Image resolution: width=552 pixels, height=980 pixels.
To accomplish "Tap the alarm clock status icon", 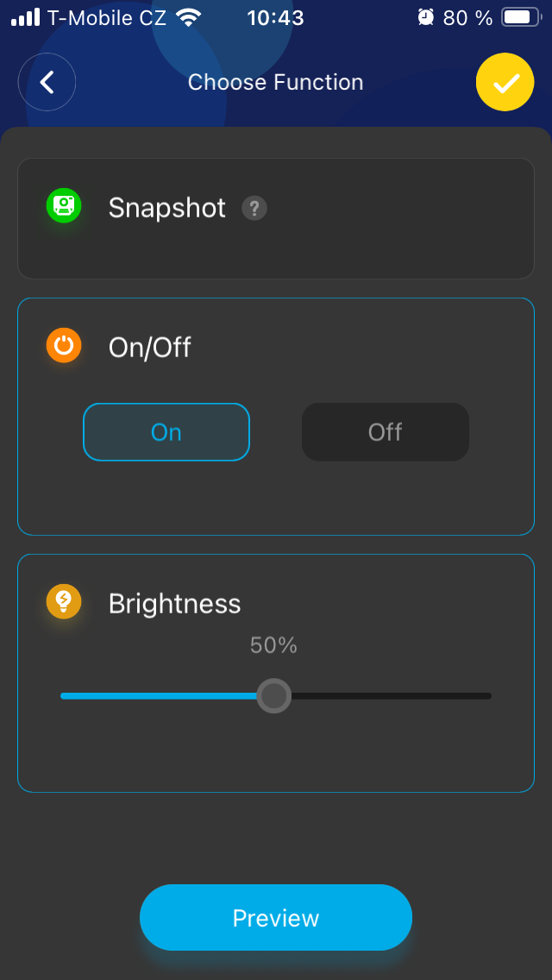I will click(425, 17).
